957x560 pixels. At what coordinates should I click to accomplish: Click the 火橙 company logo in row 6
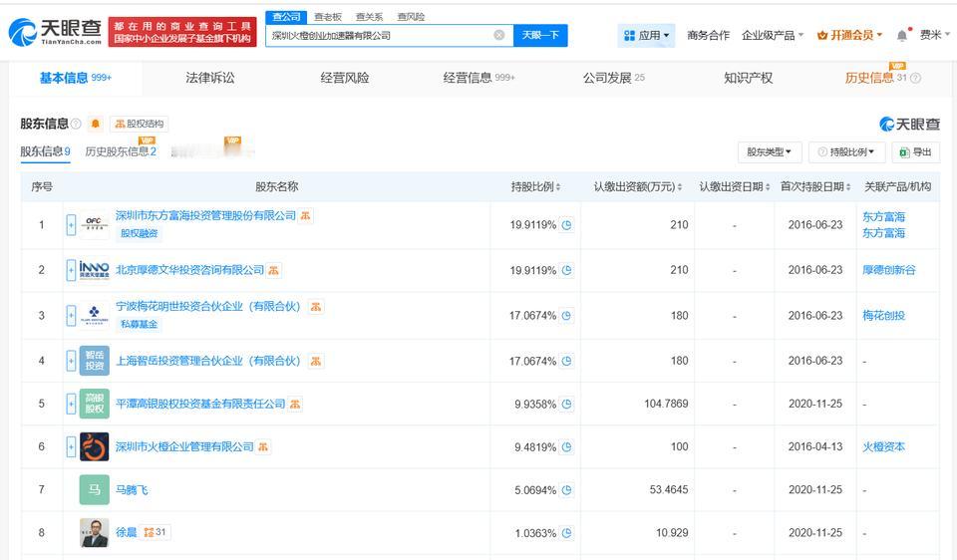94,446
